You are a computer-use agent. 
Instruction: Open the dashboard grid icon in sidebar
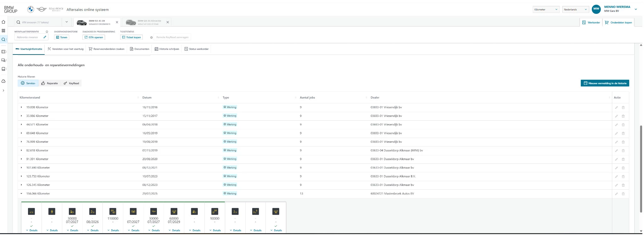pyautogui.click(x=3, y=31)
